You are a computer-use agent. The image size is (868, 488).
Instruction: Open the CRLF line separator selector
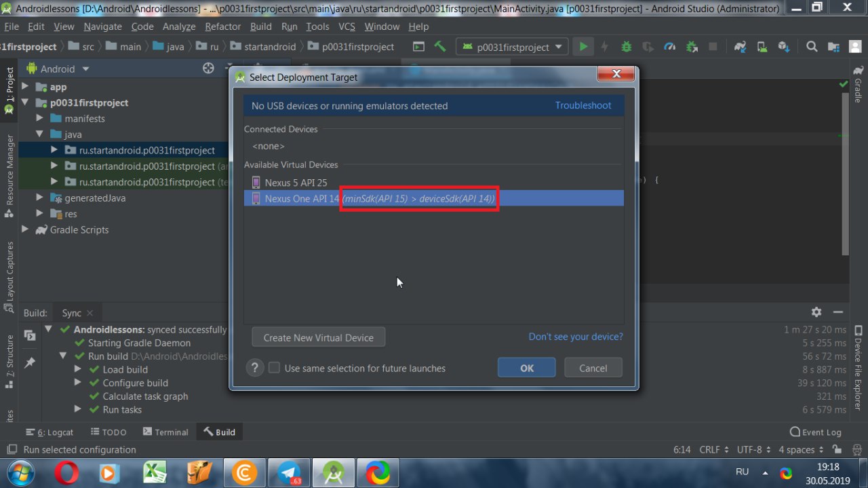[x=715, y=449]
